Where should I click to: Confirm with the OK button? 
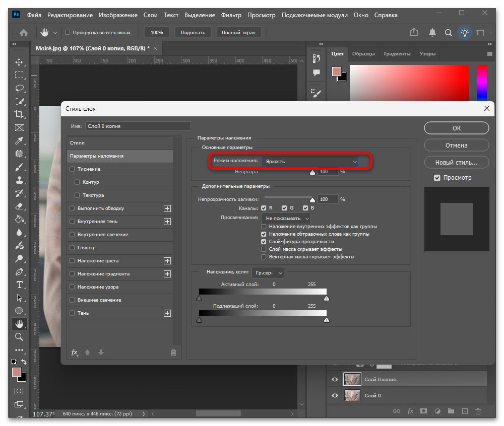coord(457,128)
